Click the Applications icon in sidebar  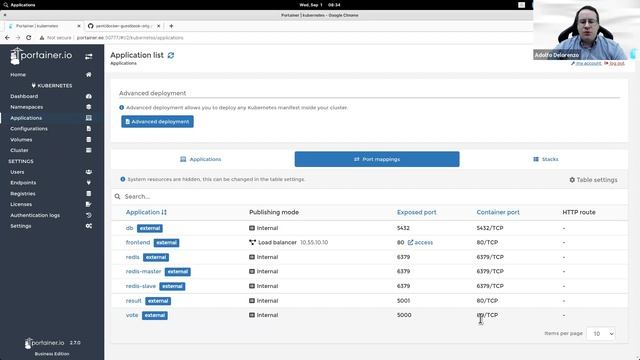tap(89, 118)
